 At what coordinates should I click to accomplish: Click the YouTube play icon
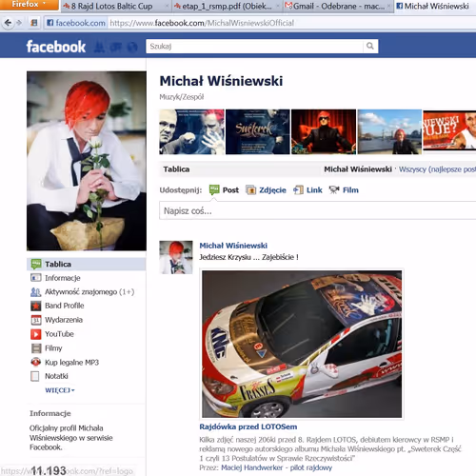(x=36, y=334)
